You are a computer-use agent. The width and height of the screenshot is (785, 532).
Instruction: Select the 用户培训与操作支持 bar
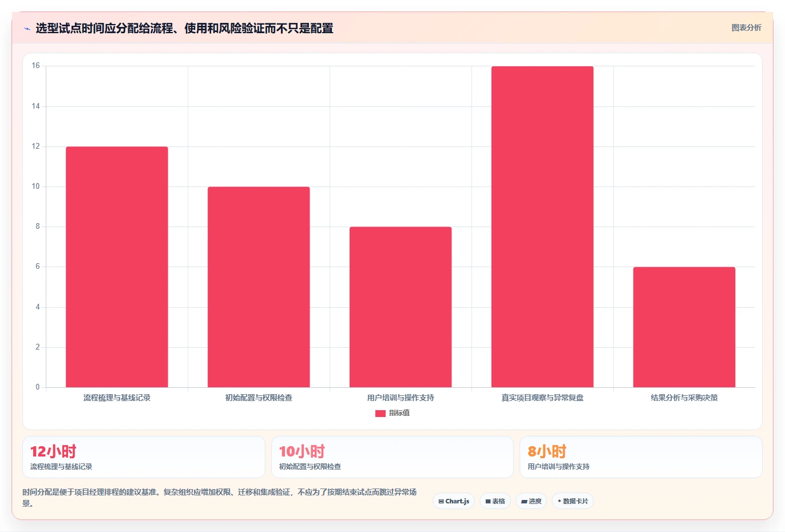click(401, 307)
